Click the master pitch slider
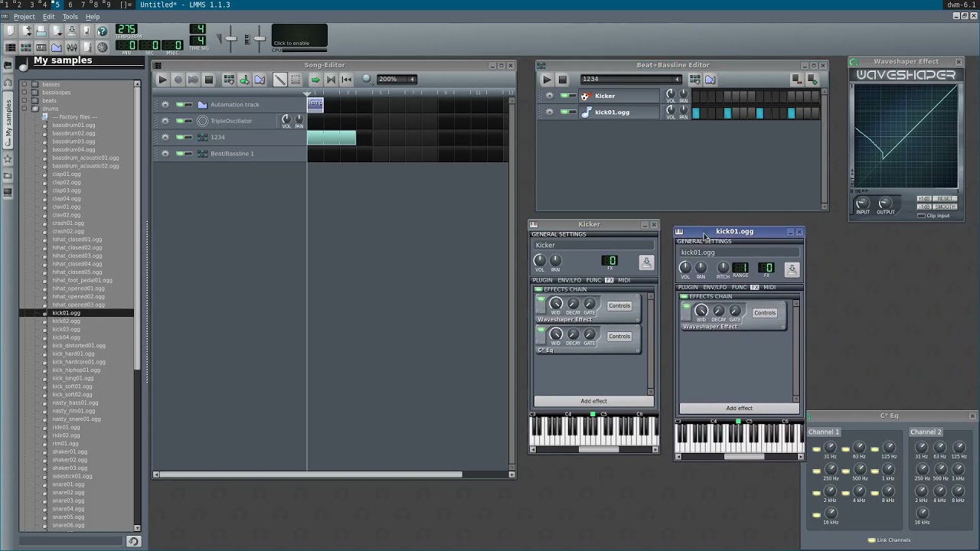Screen dimensions: 980x551 tap(260, 37)
